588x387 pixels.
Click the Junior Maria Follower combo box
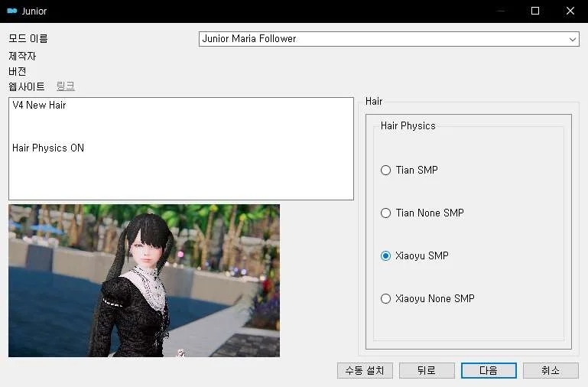[x=389, y=39]
